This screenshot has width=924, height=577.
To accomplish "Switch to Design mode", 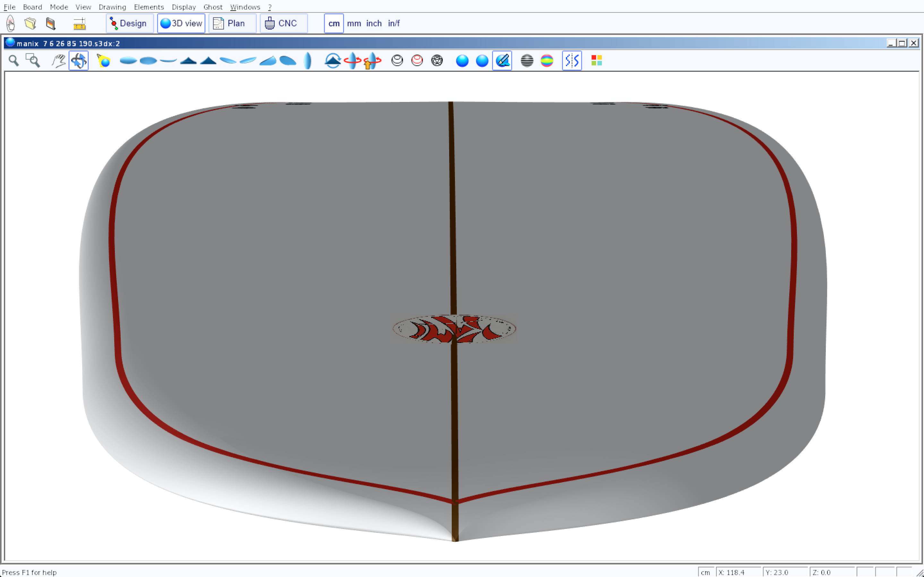I will pyautogui.click(x=129, y=23).
